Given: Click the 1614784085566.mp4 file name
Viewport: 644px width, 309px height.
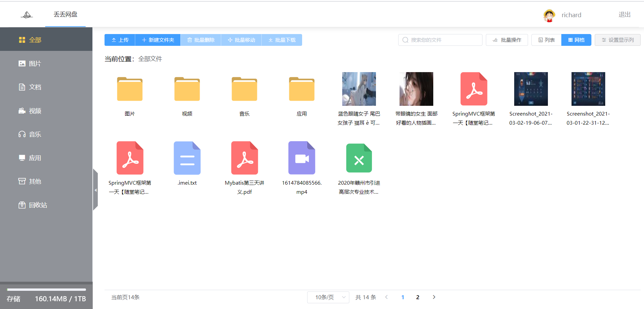Looking at the screenshot, I should pos(302,187).
